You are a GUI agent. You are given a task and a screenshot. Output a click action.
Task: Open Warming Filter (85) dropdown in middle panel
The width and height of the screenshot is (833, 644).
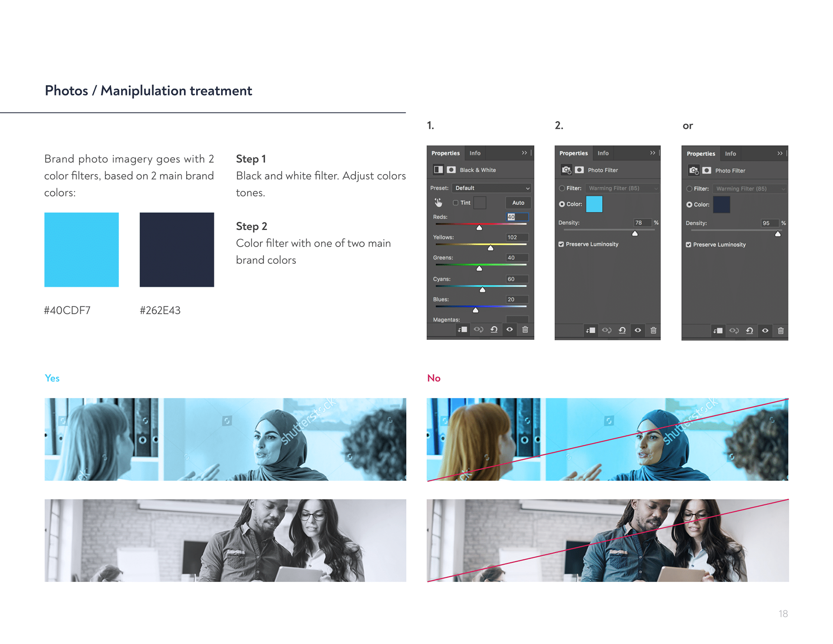coord(622,188)
